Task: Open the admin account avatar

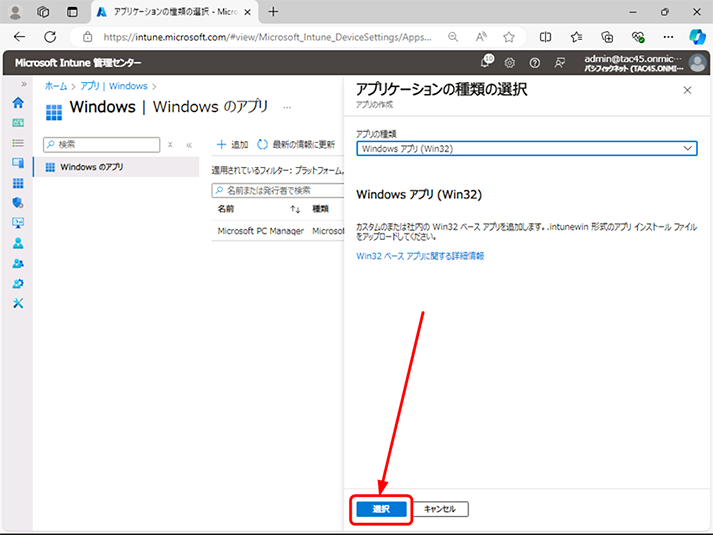Action: point(697,63)
